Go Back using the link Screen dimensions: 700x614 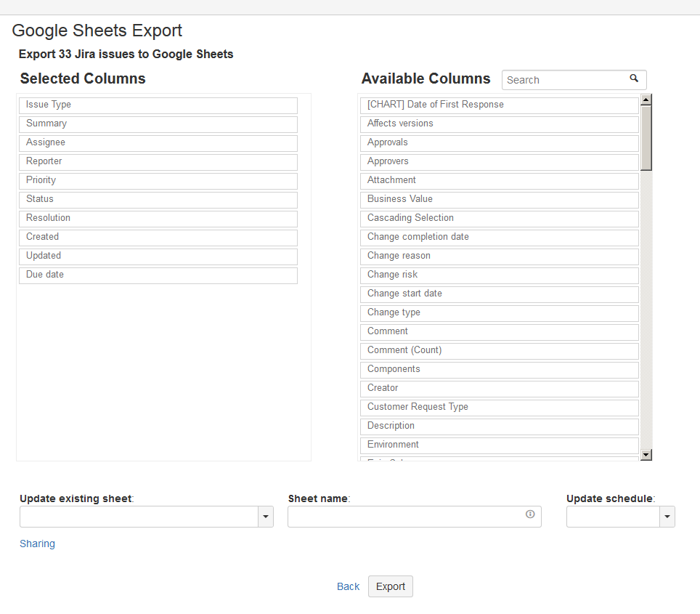(x=348, y=586)
